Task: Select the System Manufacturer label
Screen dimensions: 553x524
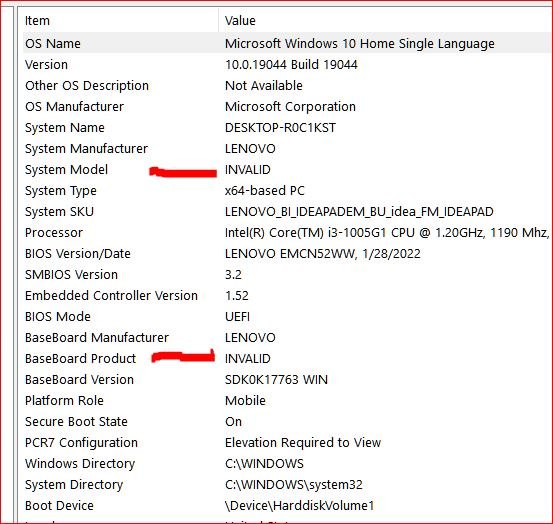Action: [86, 149]
